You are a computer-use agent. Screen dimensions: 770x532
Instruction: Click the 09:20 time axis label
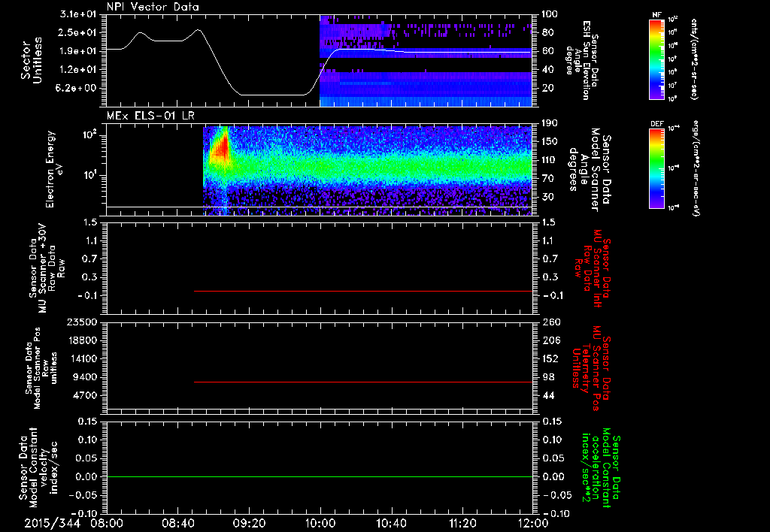(249, 523)
